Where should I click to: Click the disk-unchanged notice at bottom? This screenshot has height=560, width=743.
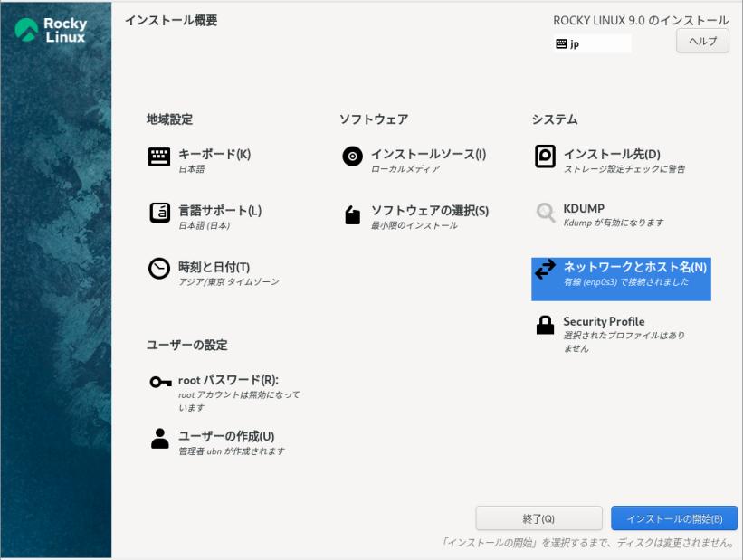[x=587, y=543]
